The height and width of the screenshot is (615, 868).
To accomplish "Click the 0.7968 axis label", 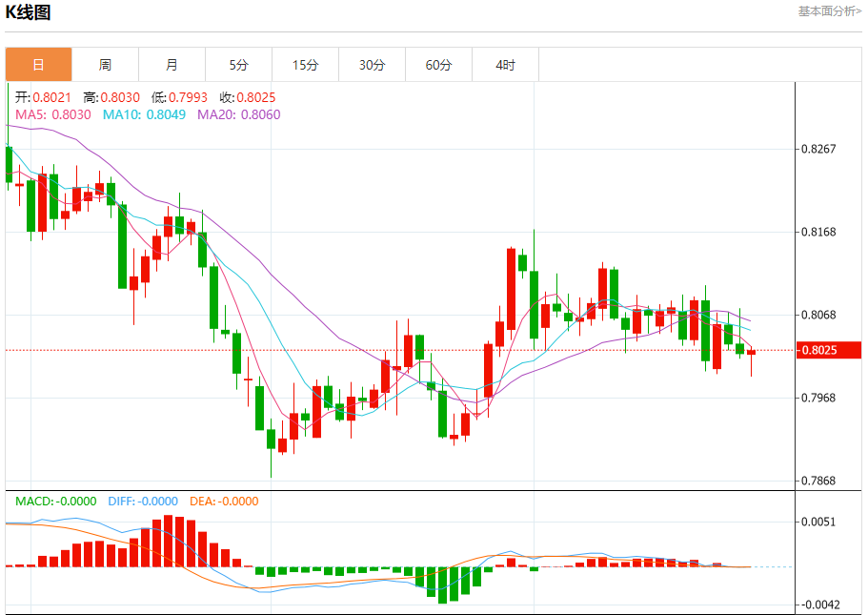I will tap(818, 398).
